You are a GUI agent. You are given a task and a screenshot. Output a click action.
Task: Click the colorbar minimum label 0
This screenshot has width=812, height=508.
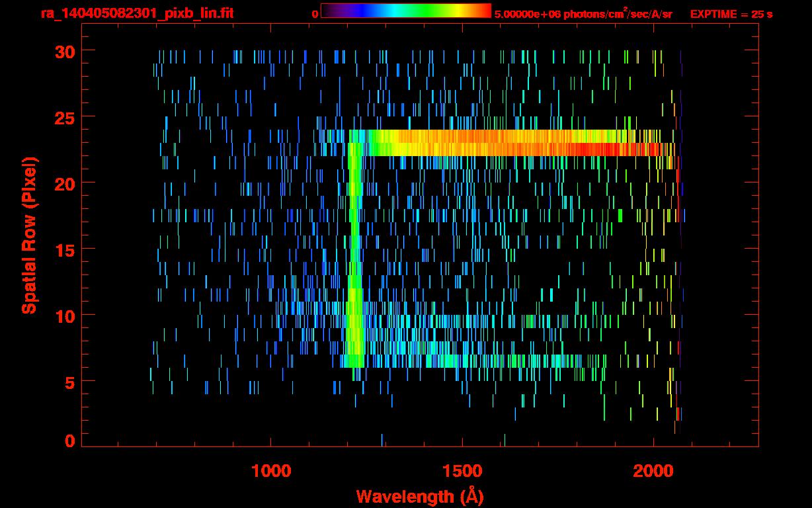tap(315, 14)
